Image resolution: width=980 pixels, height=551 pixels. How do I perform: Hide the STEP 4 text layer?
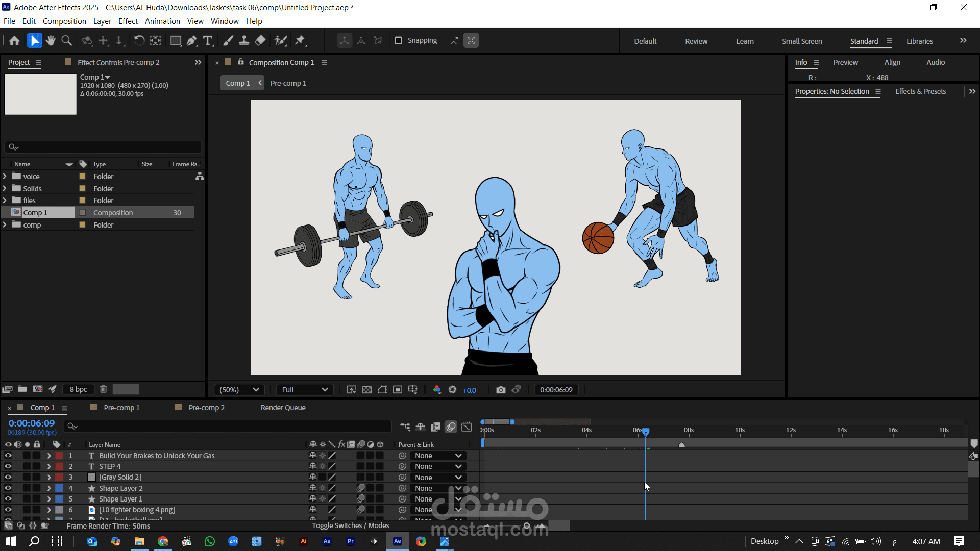pos(8,466)
